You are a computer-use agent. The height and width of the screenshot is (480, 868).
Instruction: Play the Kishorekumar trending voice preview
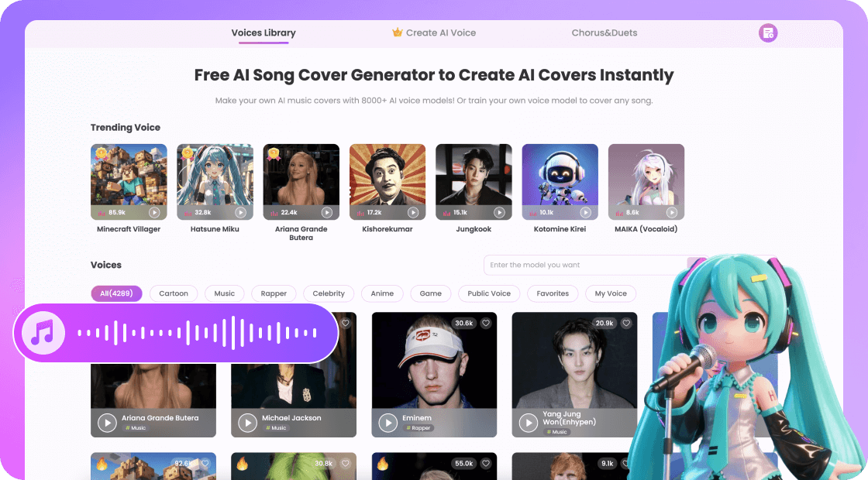pyautogui.click(x=413, y=212)
